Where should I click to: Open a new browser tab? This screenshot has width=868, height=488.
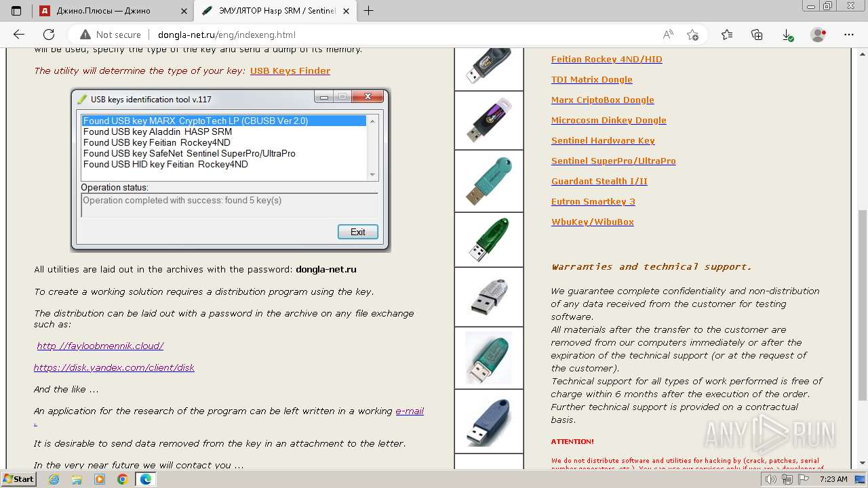point(369,10)
